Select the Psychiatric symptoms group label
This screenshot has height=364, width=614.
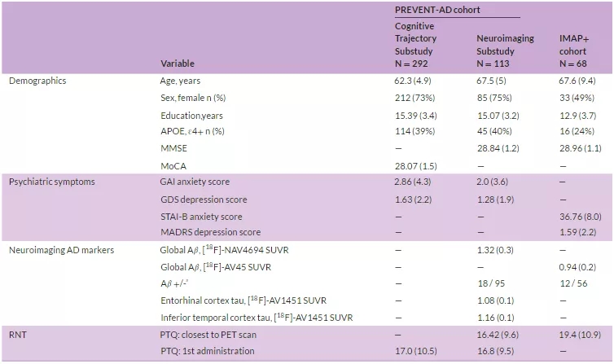51,182
